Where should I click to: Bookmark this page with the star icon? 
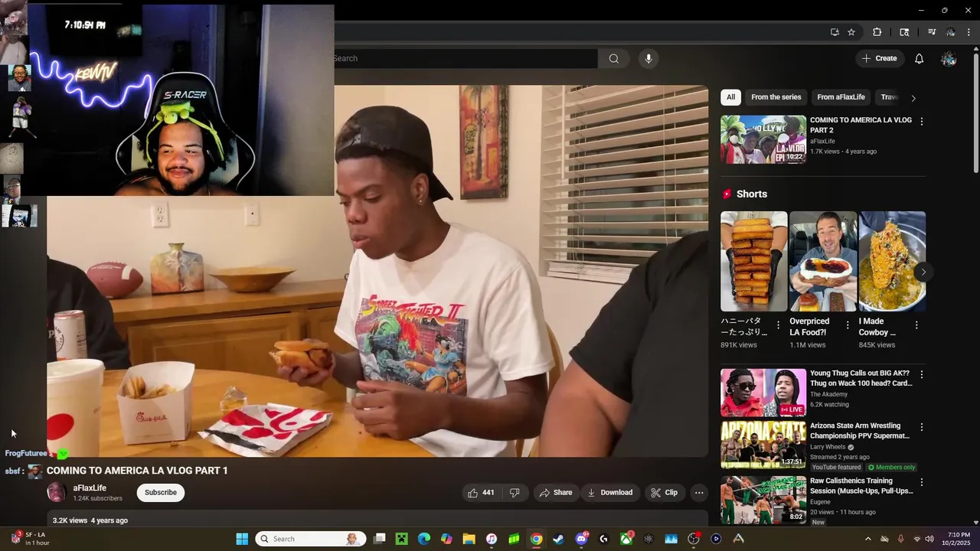[851, 32]
